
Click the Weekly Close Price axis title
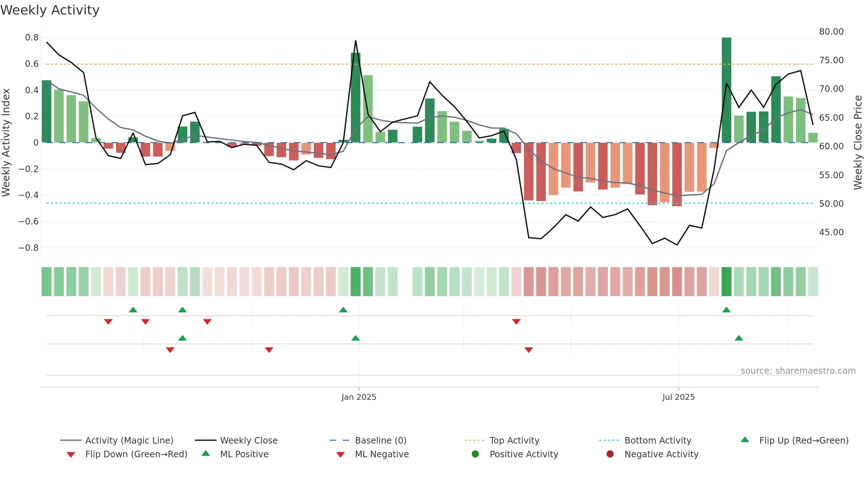(858, 142)
